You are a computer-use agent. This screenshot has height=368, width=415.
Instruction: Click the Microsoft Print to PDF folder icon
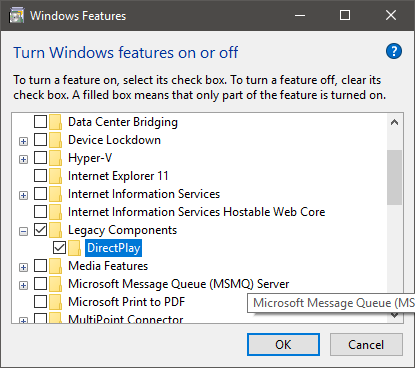coord(55,302)
